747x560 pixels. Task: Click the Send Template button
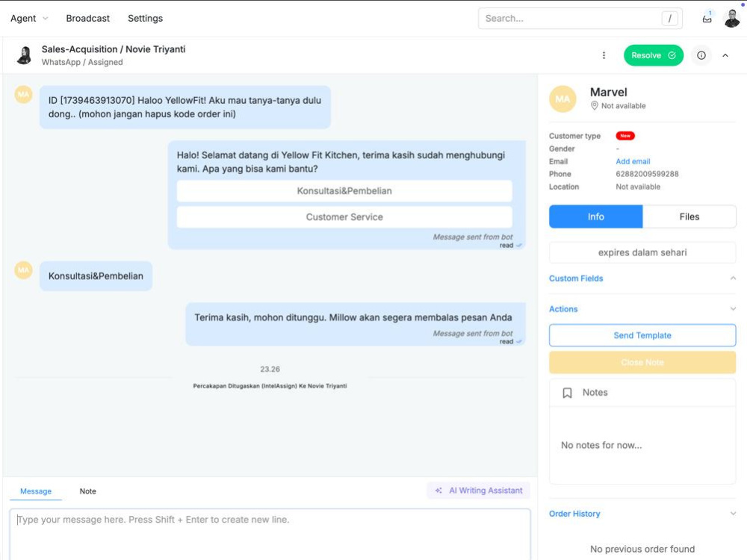click(x=642, y=335)
